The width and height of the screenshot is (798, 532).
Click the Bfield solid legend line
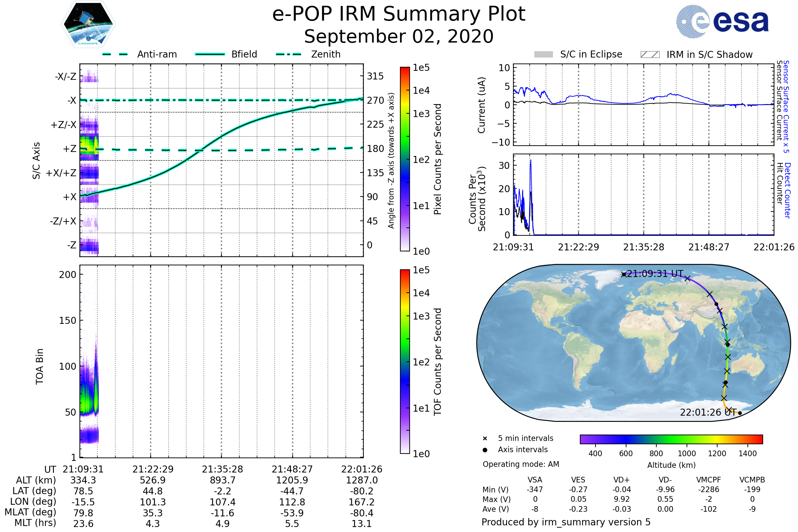tap(210, 54)
